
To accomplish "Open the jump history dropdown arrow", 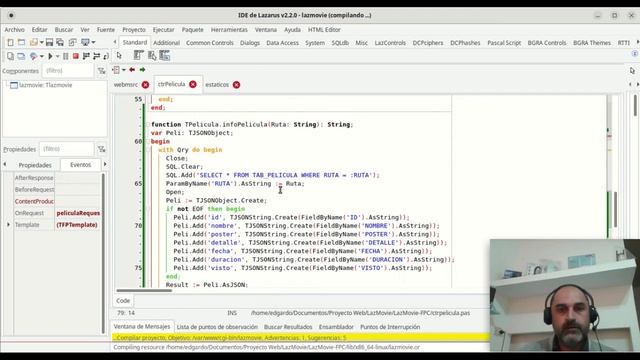I will tap(123, 70).
